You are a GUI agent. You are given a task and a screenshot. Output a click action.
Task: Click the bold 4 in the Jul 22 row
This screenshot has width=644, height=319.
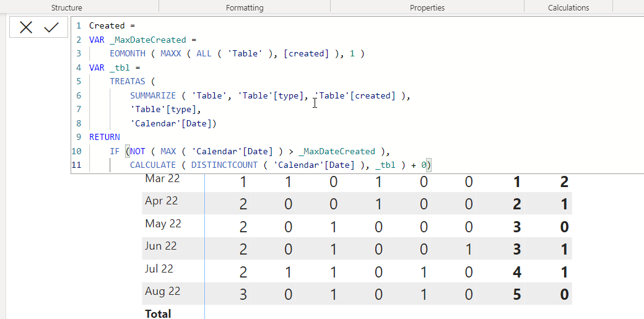517,272
